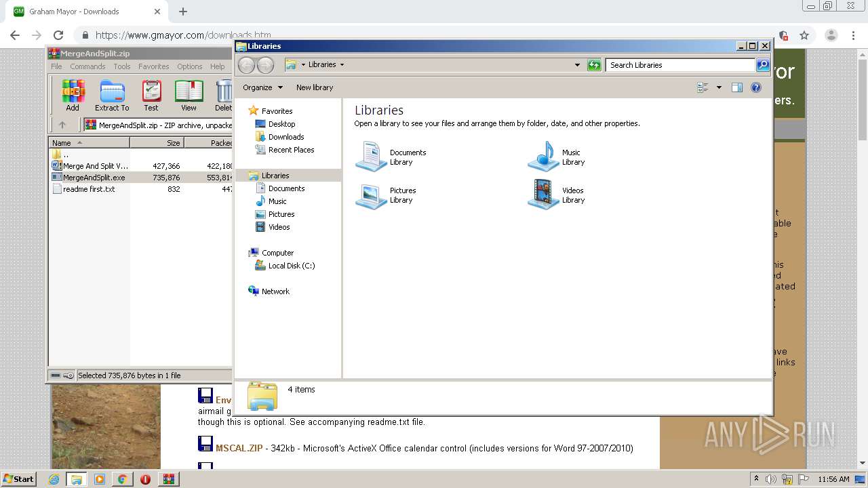Show hidden tray icons arrow
868x488 pixels.
[757, 479]
